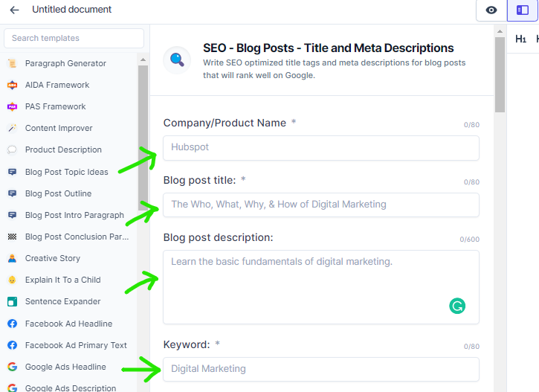Open Blog Post Conclusion Par... template
The width and height of the screenshot is (539, 392).
point(77,237)
